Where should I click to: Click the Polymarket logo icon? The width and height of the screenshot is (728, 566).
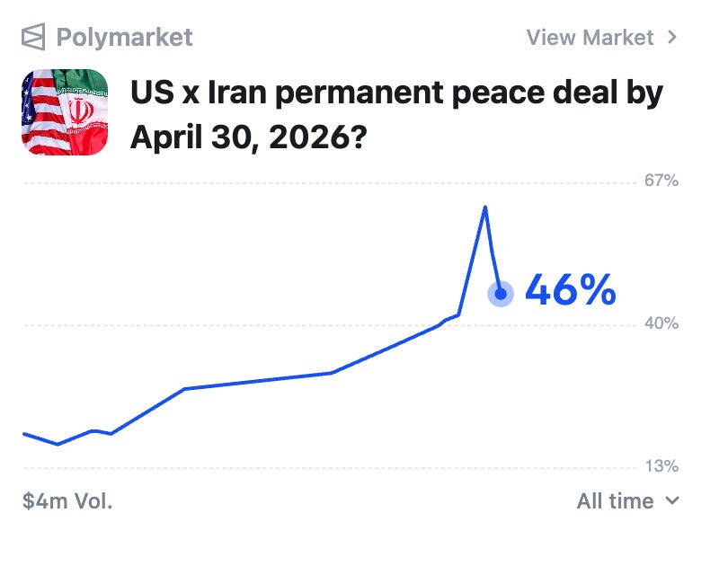coord(33,37)
